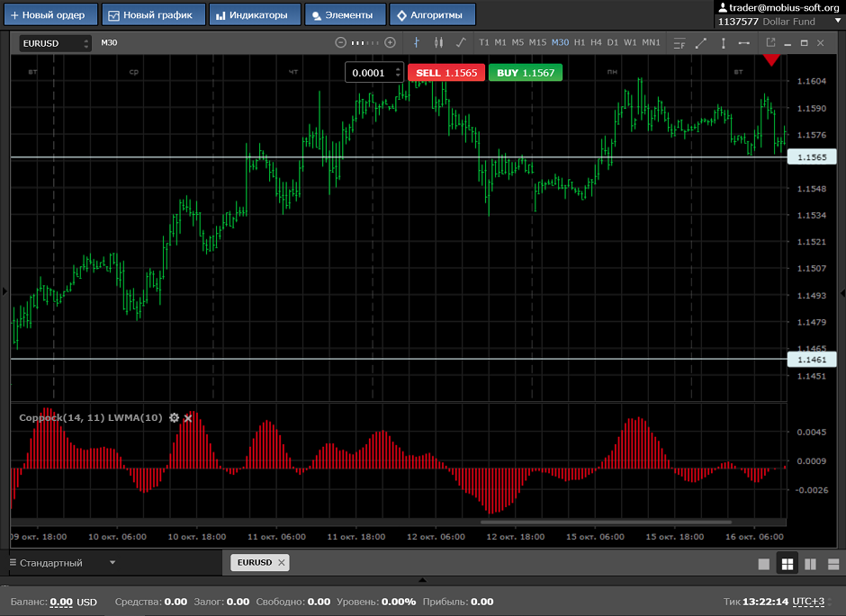Open Новый график
Image resolution: width=846 pixels, height=616 pixels.
point(154,14)
